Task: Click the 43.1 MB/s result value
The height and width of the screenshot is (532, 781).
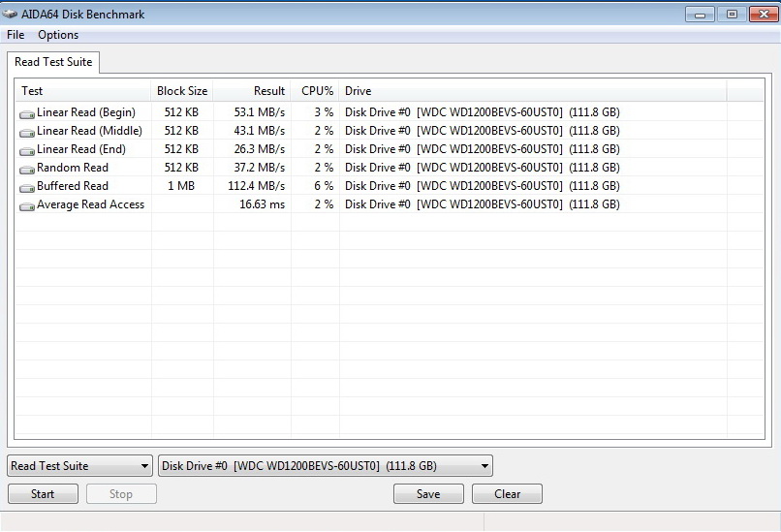Action: click(260, 131)
